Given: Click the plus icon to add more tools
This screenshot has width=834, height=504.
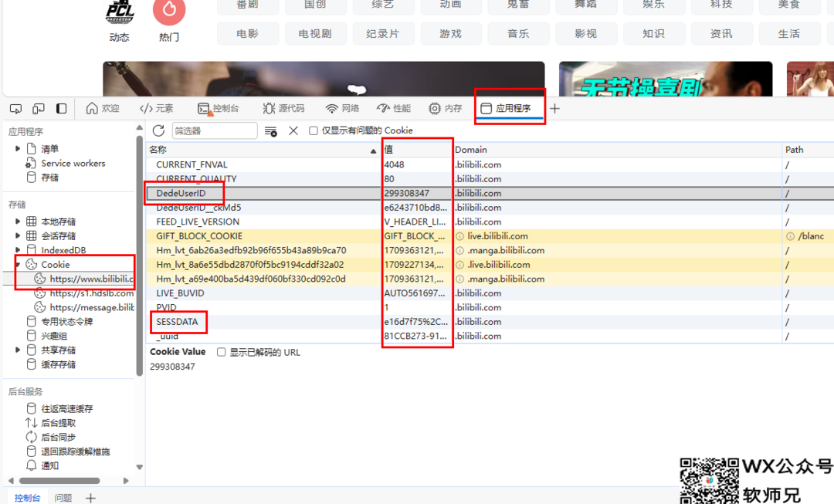Looking at the screenshot, I should coord(554,109).
